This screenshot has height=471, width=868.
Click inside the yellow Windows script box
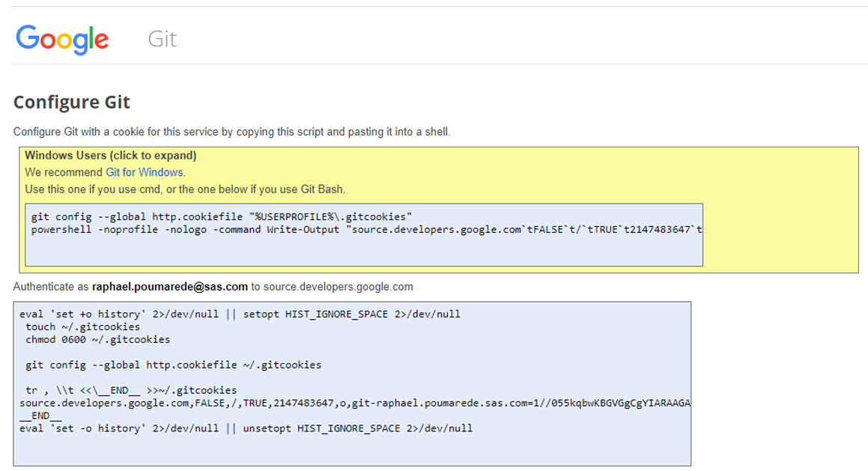point(363,234)
